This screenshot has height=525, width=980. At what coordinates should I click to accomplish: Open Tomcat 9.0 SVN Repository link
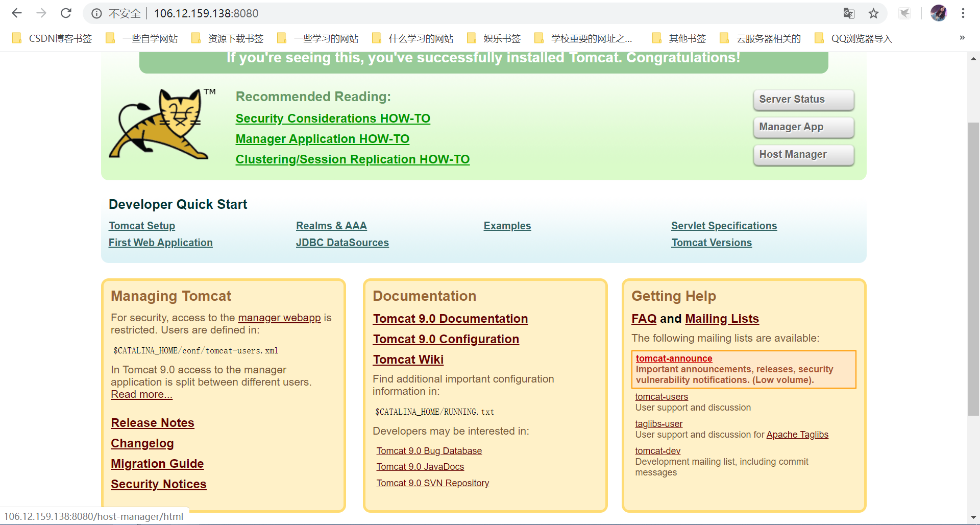tap(432, 483)
